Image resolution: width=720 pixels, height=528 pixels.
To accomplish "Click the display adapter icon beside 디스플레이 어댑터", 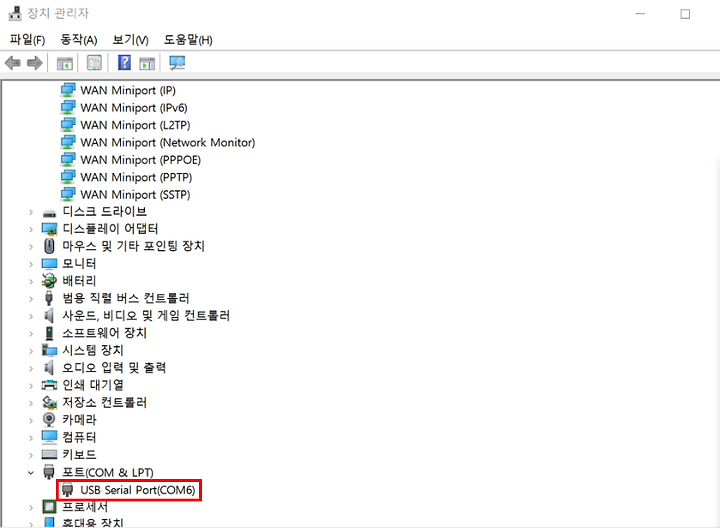I will point(49,229).
